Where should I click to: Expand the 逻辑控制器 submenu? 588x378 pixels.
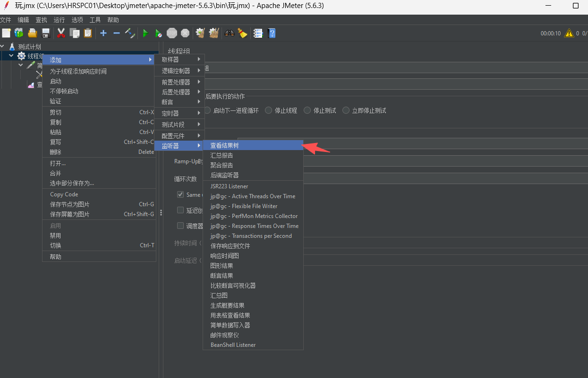pyautogui.click(x=179, y=71)
